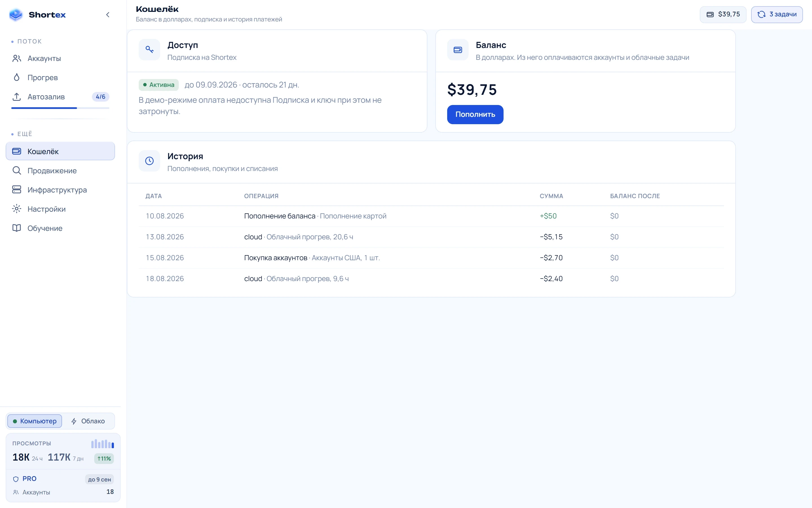Open the Инфраструктура page

60,190
